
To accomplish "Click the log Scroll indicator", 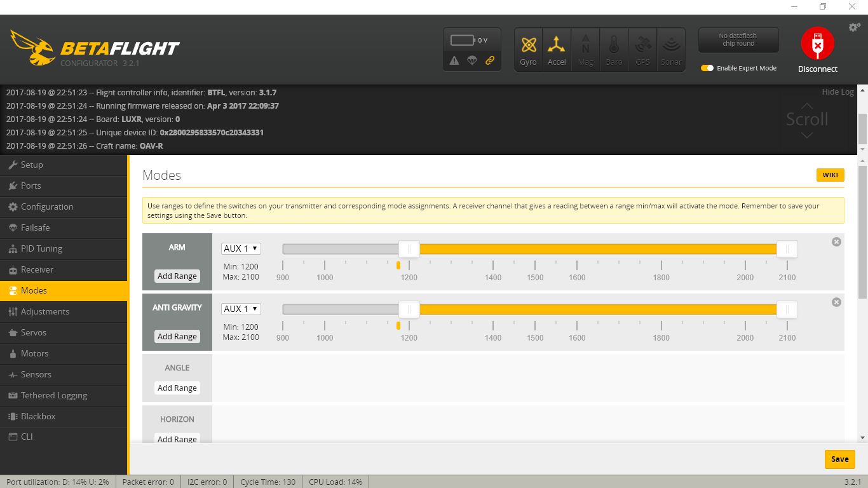I will [x=807, y=119].
